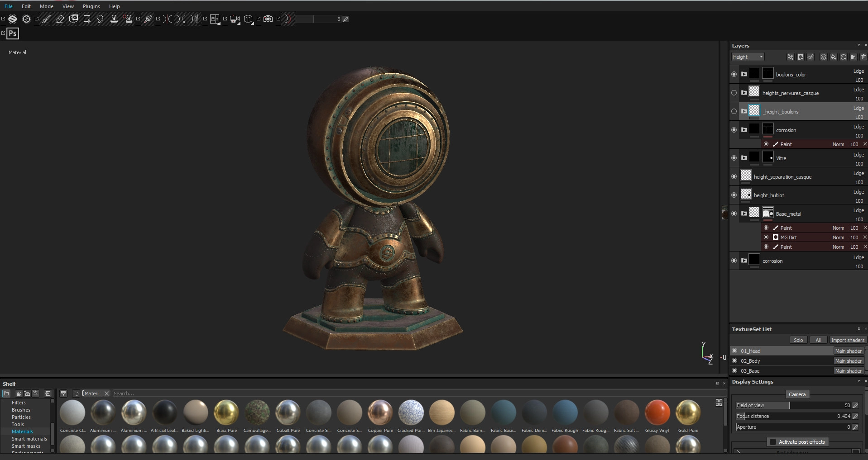868x460 pixels.
Task: Show the heights_nervures_casque layer
Action: (734, 93)
